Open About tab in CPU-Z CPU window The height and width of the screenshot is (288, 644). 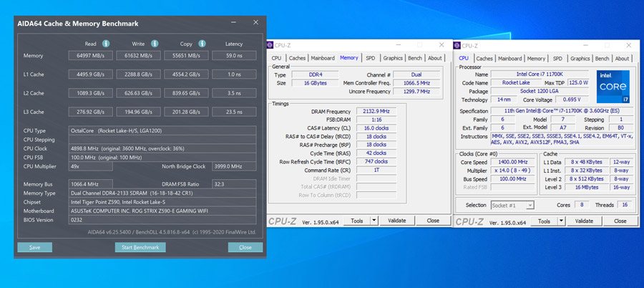(x=622, y=59)
